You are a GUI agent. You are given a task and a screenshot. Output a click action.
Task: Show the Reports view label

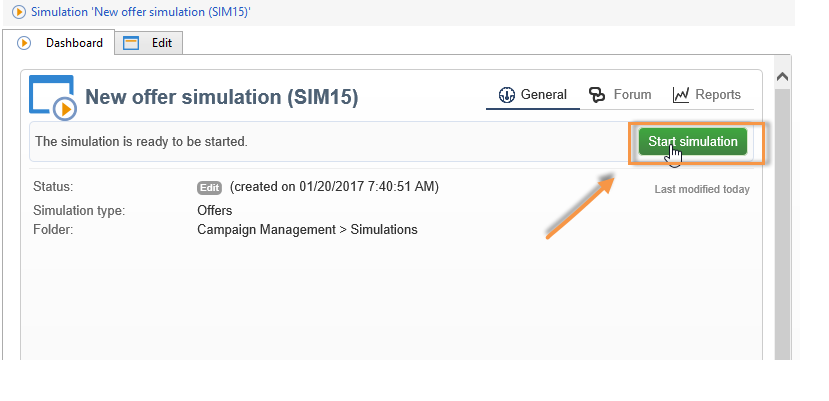pyautogui.click(x=718, y=95)
